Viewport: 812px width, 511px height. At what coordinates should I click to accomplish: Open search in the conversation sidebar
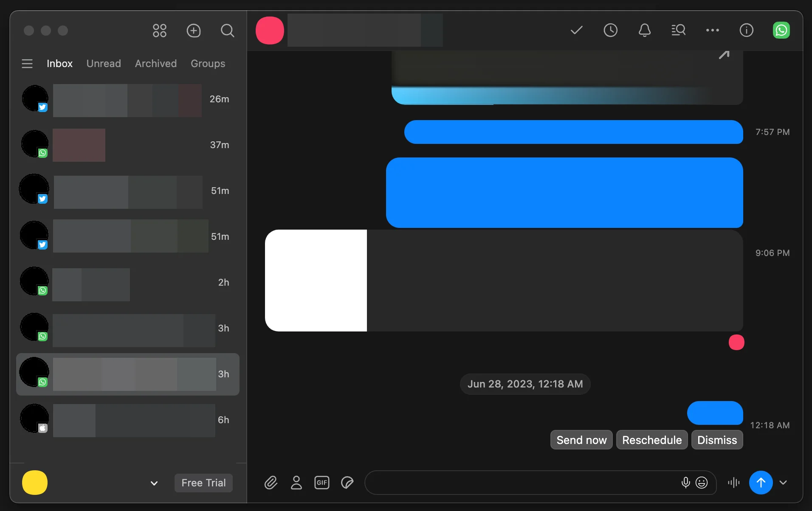pos(228,30)
